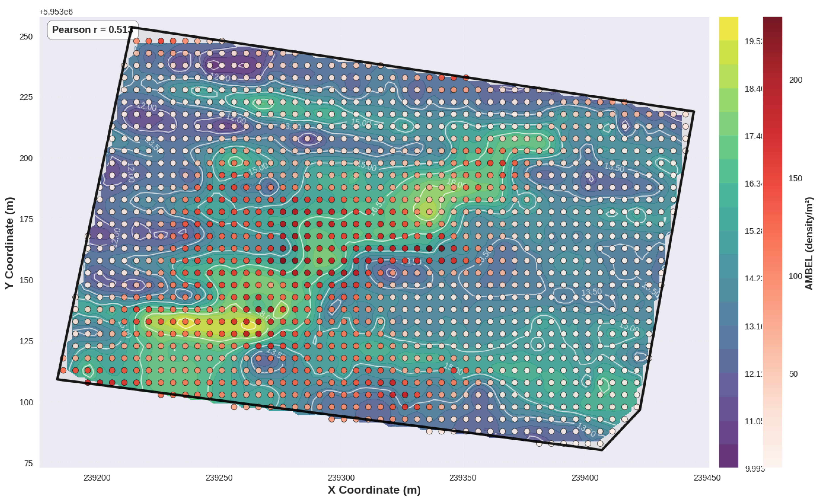
Task: Click the +5.953e6 axis offset text
Action: coord(56,12)
